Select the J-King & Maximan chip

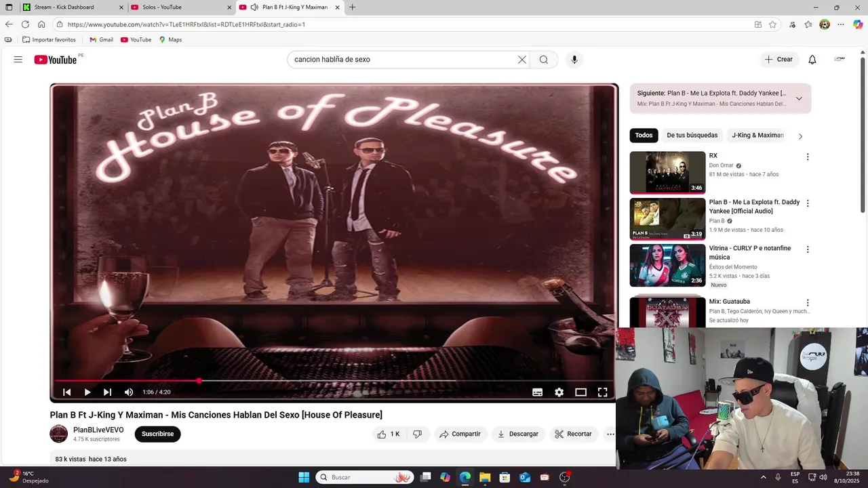[757, 136]
